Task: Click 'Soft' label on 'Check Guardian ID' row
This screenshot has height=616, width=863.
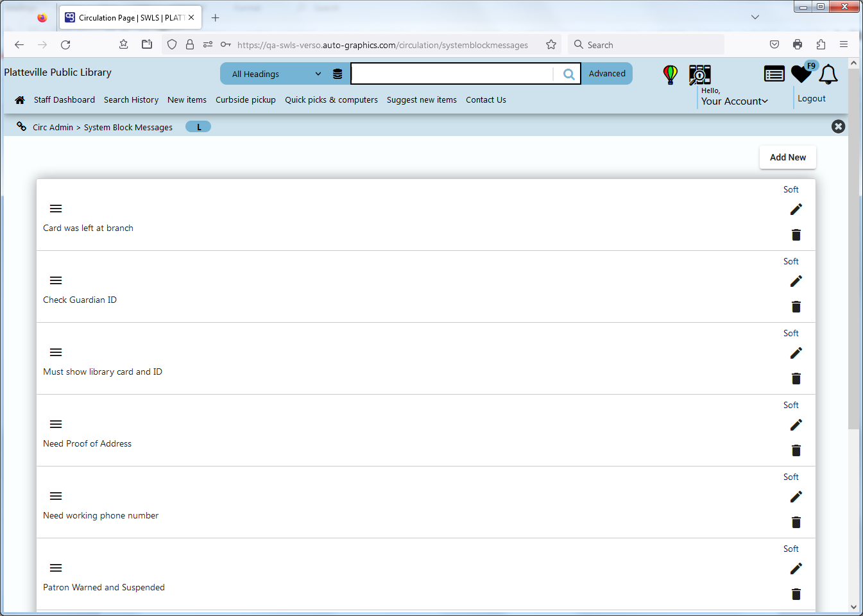Action: (x=790, y=261)
